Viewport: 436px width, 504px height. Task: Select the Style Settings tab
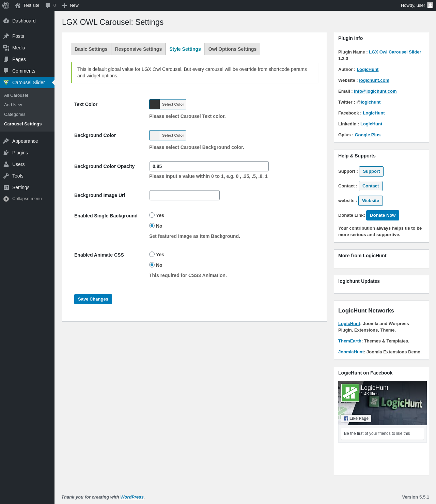[185, 49]
